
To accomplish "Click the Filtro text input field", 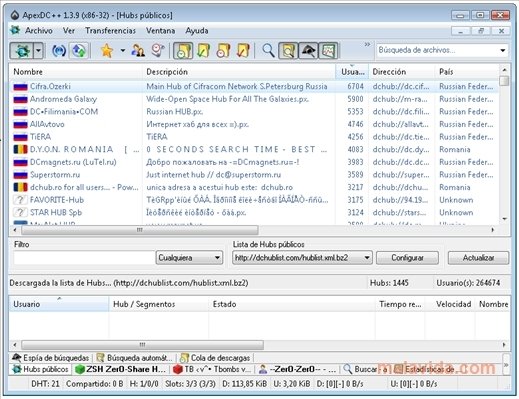I will coord(83,258).
